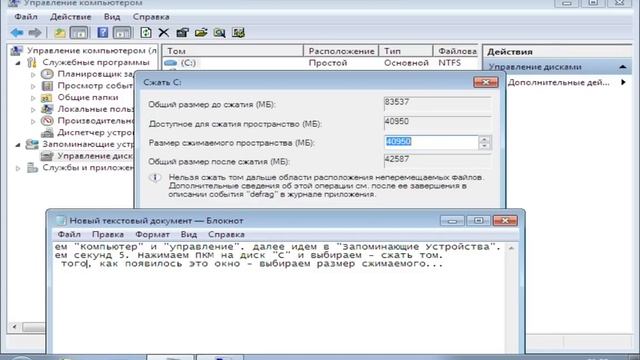Collapse the Управление дисками actions section arrow
This screenshot has width=640, height=360.
623,67
